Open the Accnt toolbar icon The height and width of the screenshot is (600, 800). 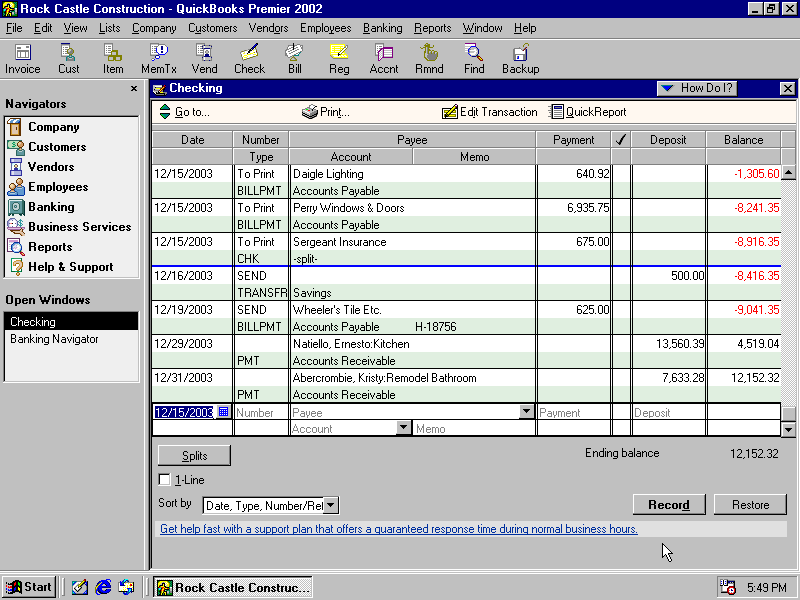point(384,59)
